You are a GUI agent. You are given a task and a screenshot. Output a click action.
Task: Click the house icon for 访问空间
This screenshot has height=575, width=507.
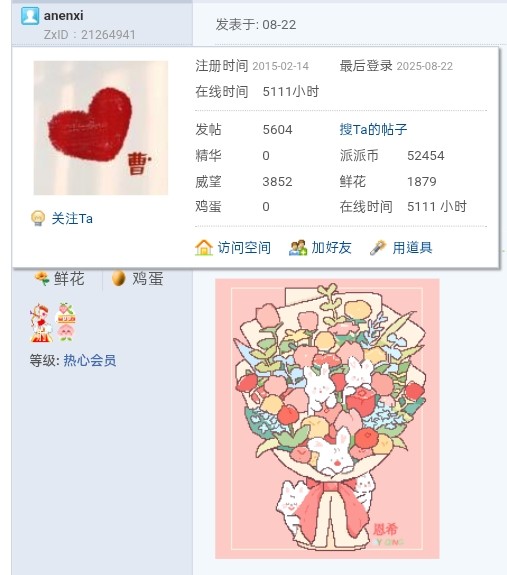pyautogui.click(x=204, y=248)
